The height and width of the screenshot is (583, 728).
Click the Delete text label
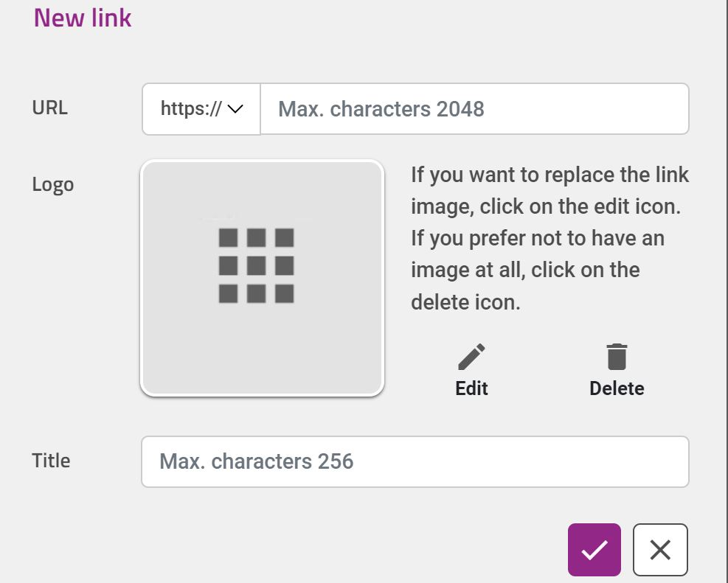[617, 388]
